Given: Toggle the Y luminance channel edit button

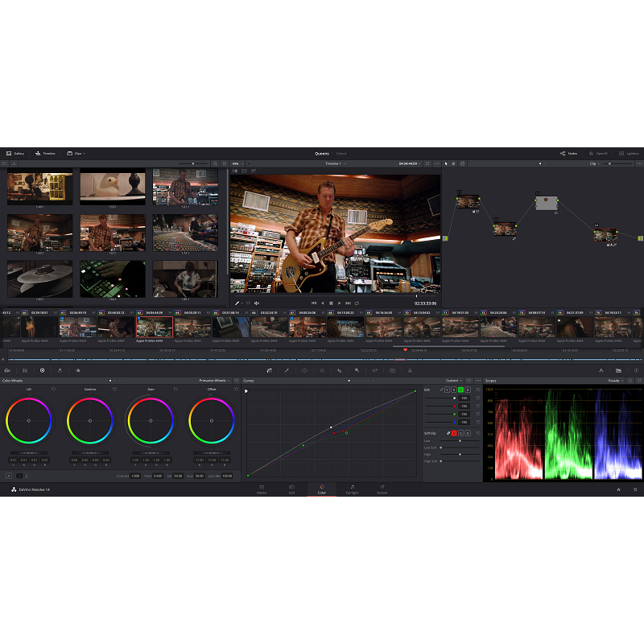Looking at the screenshot, I should 447,390.
